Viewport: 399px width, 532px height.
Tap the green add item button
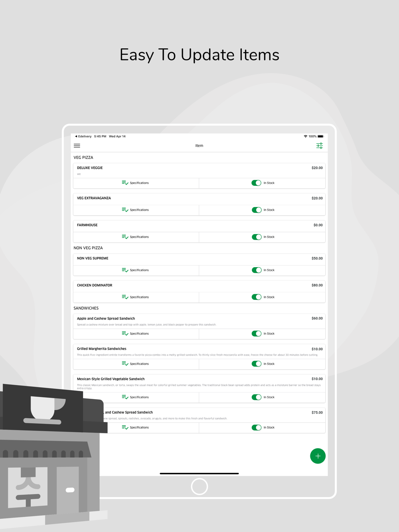coord(318,456)
